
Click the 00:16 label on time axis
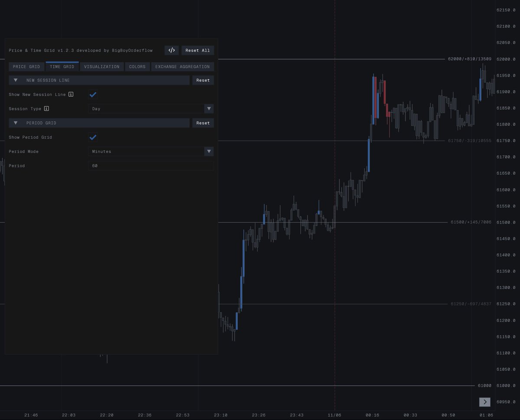[x=372, y=415]
